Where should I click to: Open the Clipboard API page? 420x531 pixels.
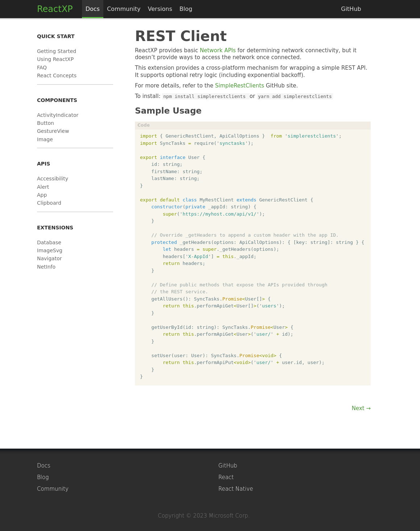[49, 203]
